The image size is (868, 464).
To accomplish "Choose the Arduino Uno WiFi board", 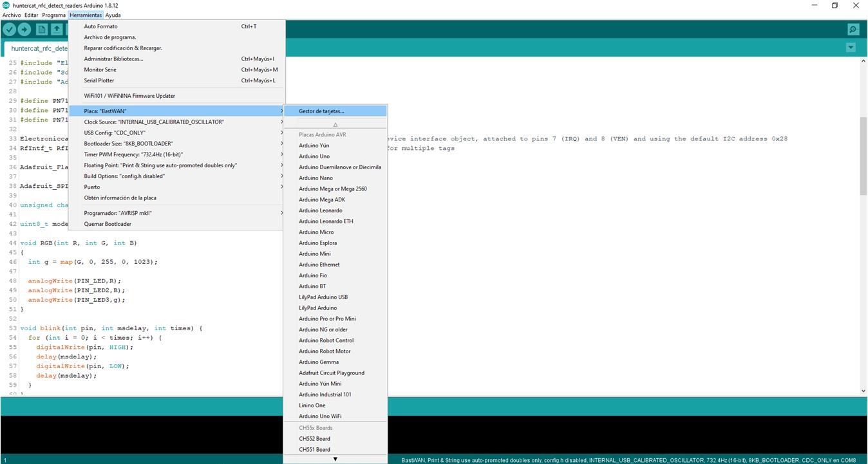I will [335, 416].
